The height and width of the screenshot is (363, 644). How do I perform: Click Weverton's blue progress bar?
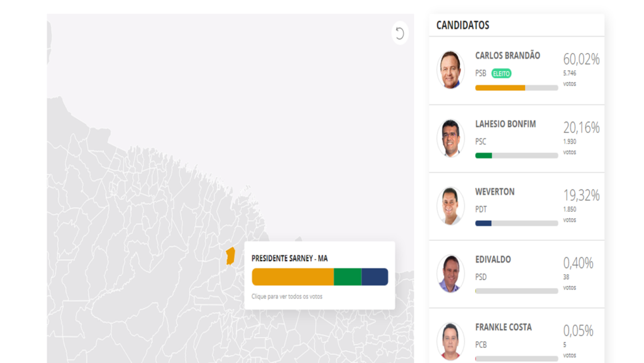pyautogui.click(x=483, y=223)
